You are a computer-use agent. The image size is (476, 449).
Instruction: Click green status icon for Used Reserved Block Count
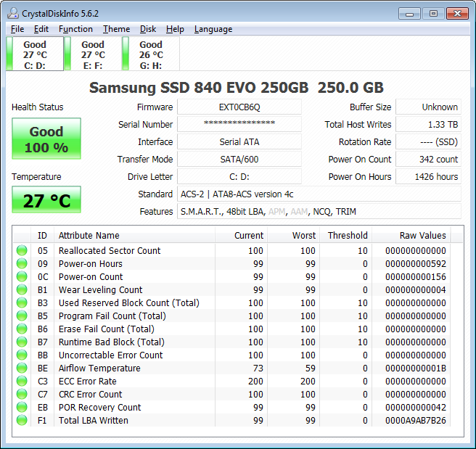click(22, 302)
